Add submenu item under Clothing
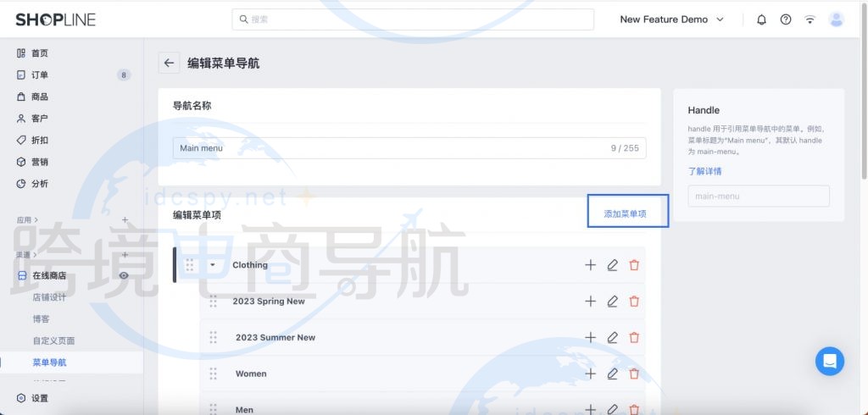This screenshot has width=868, height=415. [x=591, y=265]
